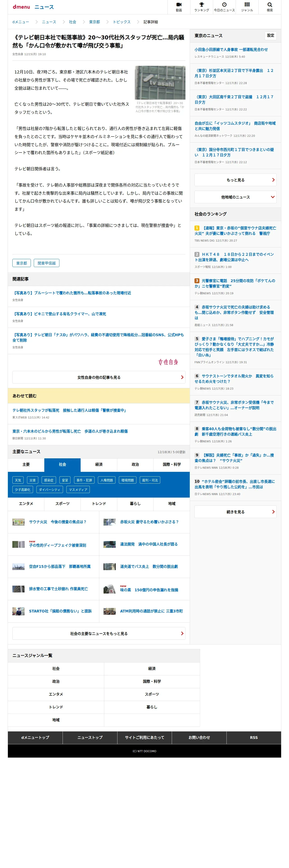This screenshot has height=868, width=289.
Task: Click the 女性自身 publisher logo
Action: [168, 362]
